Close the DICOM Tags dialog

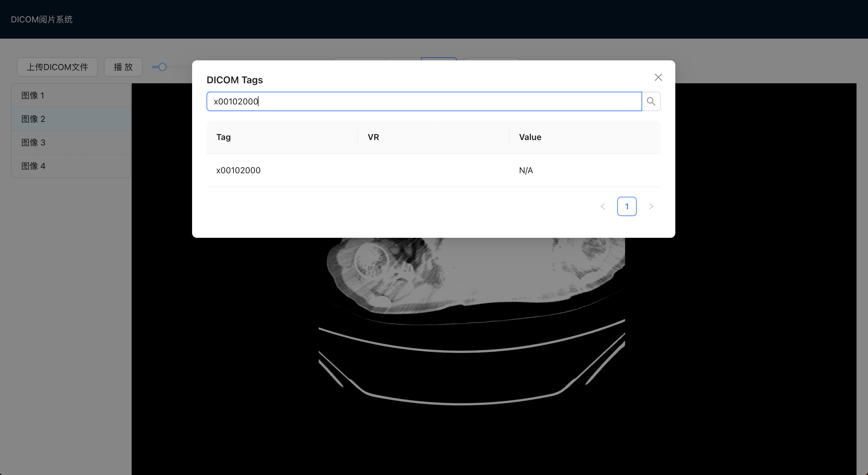click(x=658, y=78)
